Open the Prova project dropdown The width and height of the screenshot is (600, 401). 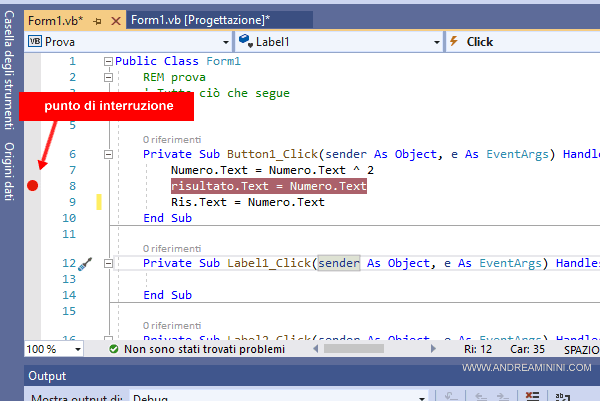(223, 42)
